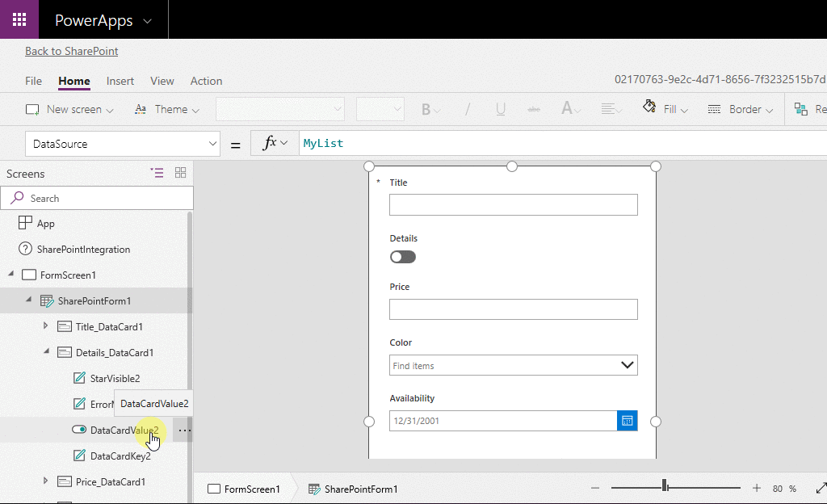The width and height of the screenshot is (827, 504).
Task: Select SharePointForm1 tree item
Action: click(94, 301)
